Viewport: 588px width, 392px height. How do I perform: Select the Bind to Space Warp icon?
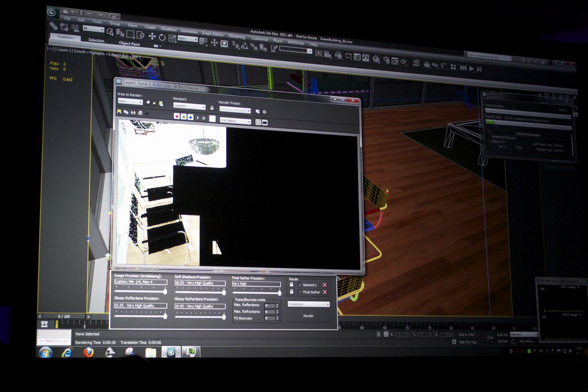tap(75, 28)
